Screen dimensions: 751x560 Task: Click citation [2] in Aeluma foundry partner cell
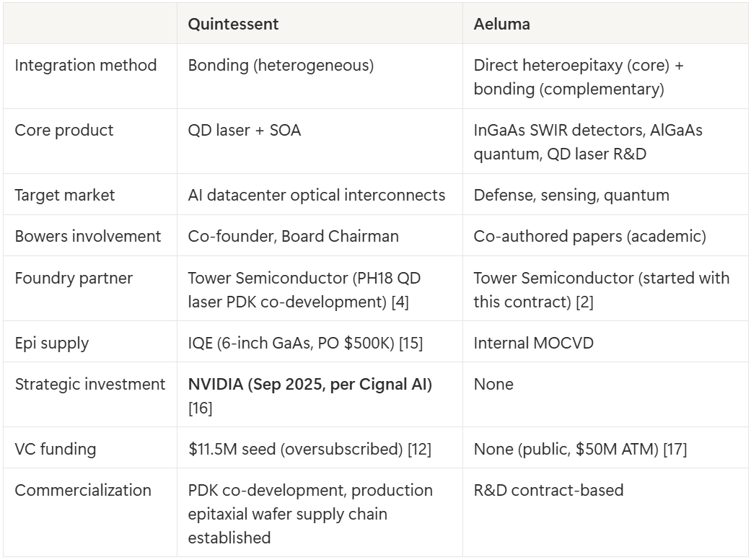click(584, 301)
